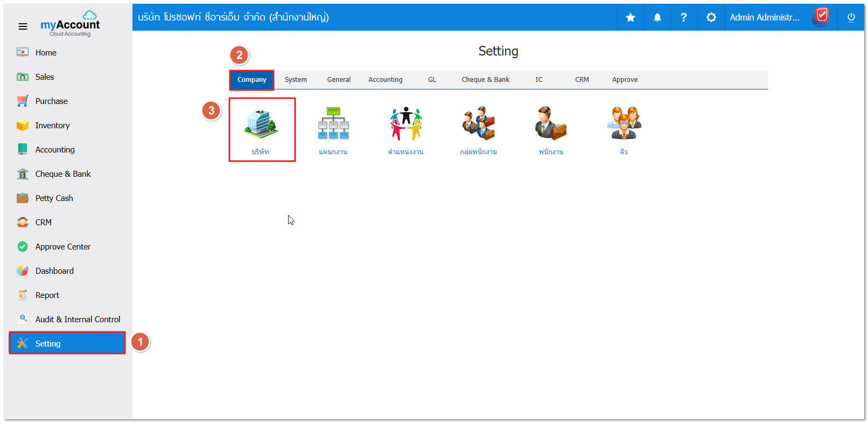Click the myAccount Cloud Accounting logo
The image size is (868, 423).
tap(70, 25)
